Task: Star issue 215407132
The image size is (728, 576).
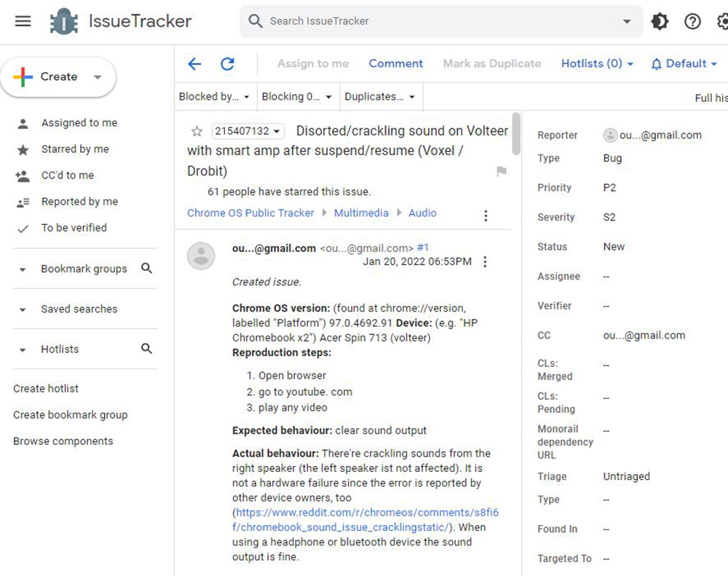Action: coord(197,132)
